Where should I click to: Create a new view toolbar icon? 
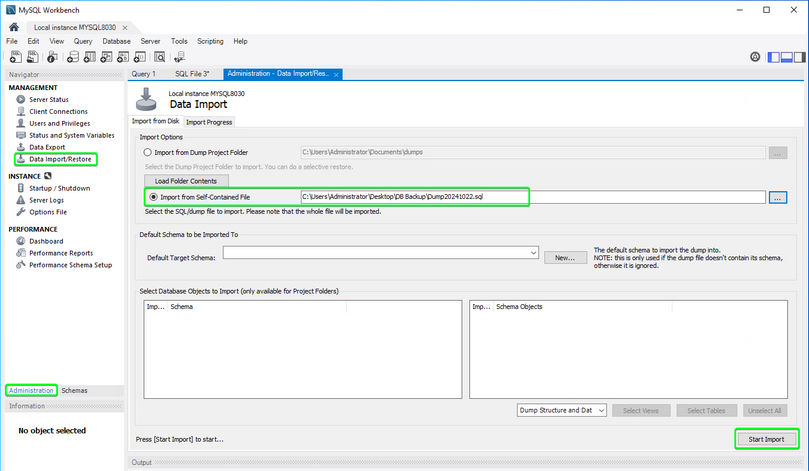[x=106, y=57]
